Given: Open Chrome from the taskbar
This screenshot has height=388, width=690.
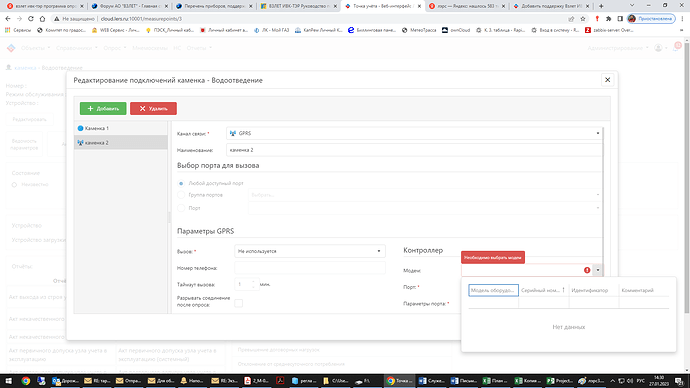Looking at the screenshot, I should (x=26, y=381).
